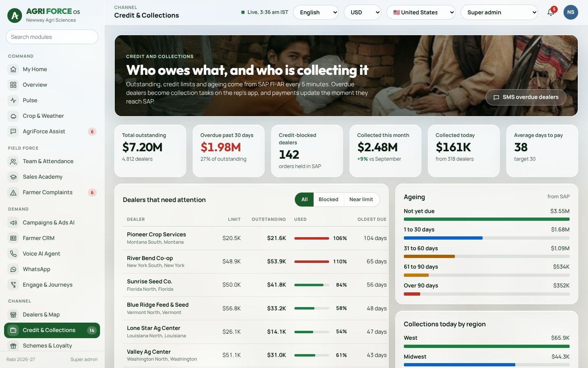
Task: Open the Total outstanding card
Action: tap(150, 151)
